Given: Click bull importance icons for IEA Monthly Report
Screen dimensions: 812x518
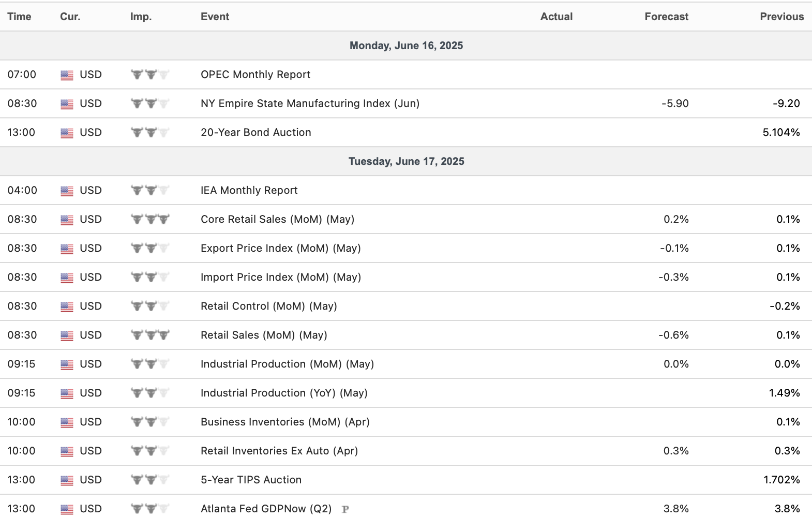Looking at the screenshot, I should click(150, 190).
